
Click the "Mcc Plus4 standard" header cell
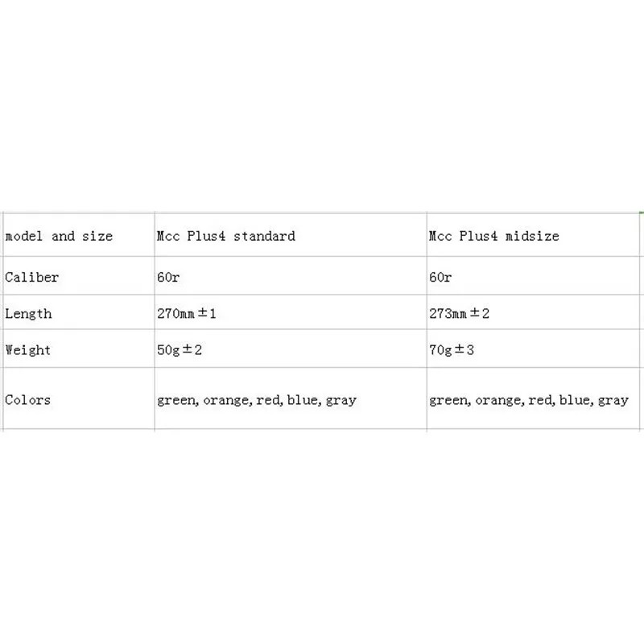coord(226,236)
